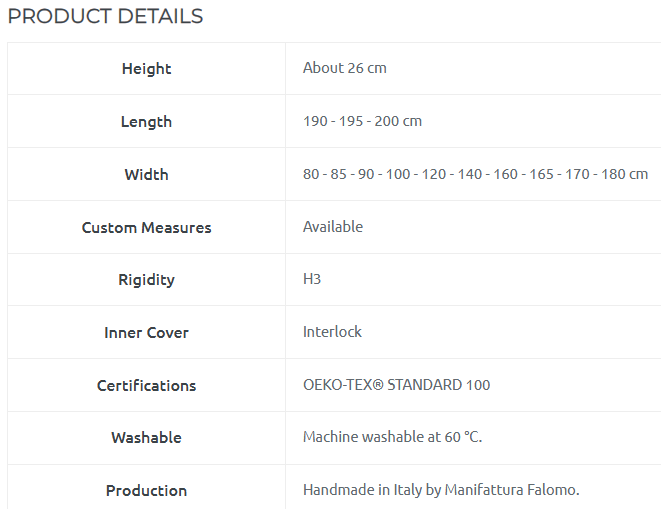Click the 'Handmade in Italy' phrase

[356, 490]
